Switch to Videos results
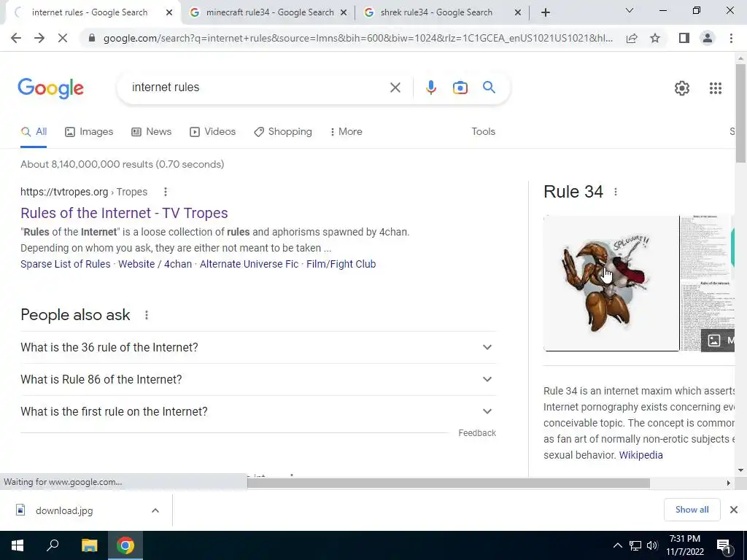Viewport: 747px width, 560px height. pyautogui.click(x=212, y=132)
